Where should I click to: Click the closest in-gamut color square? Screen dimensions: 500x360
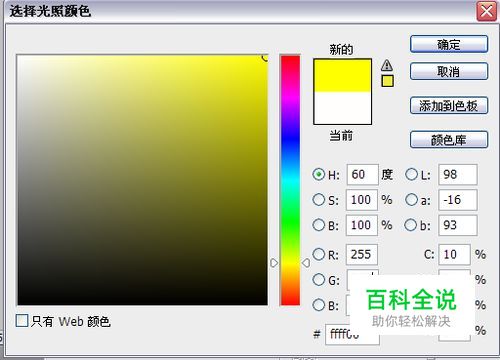387,81
